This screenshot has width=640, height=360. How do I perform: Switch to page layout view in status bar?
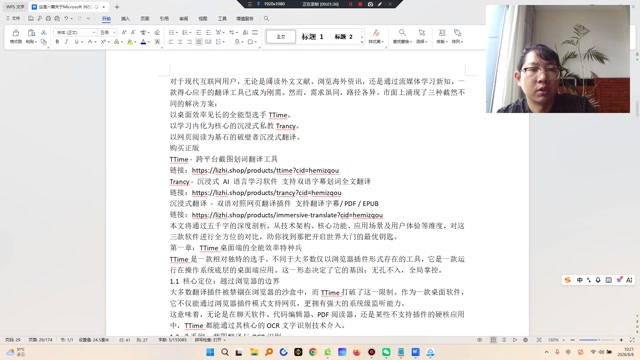[493, 340]
